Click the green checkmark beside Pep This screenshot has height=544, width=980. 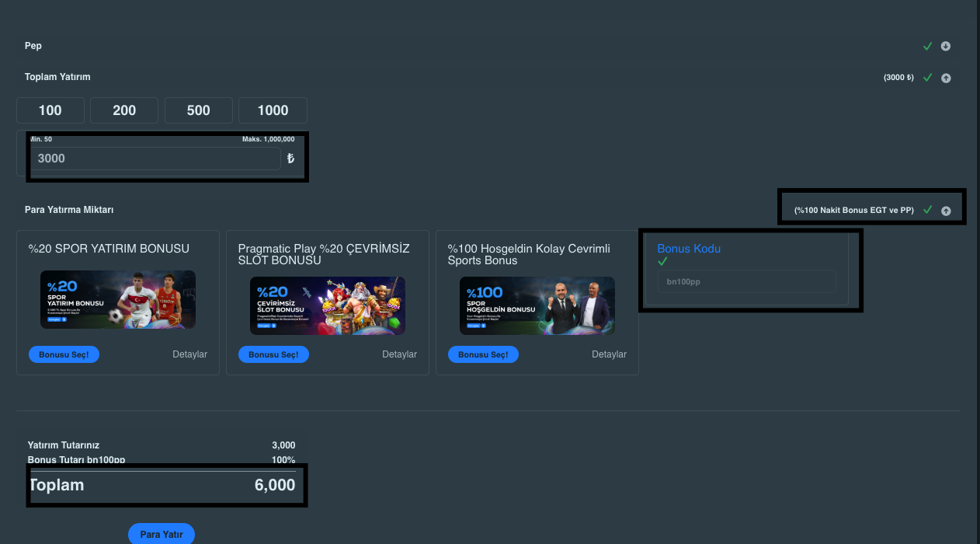pos(927,46)
